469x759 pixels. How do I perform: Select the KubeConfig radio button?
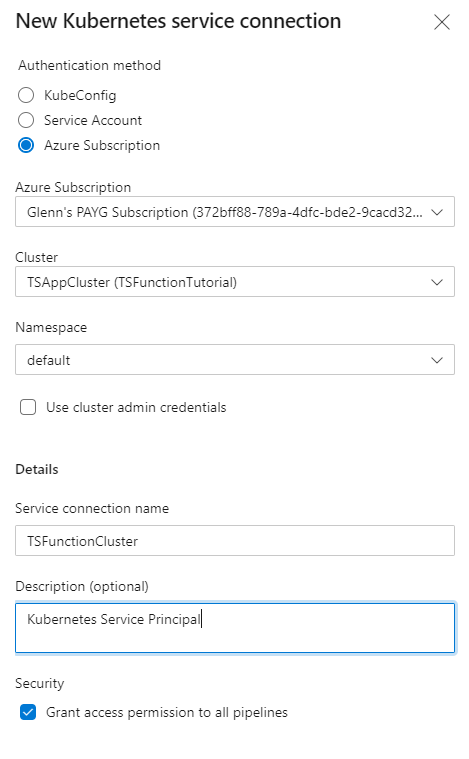pyautogui.click(x=26, y=95)
